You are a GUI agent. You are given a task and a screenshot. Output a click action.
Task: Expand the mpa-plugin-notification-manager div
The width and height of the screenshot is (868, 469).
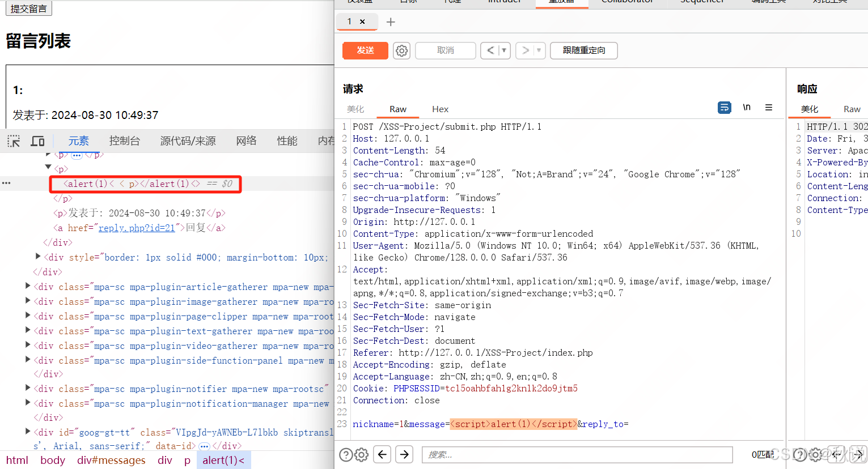pos(28,403)
